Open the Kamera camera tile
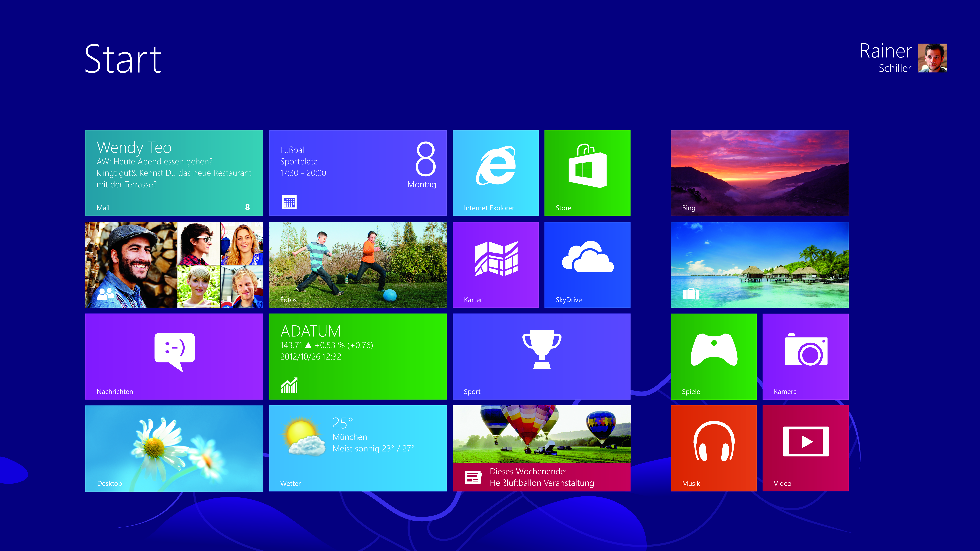 pos(805,357)
